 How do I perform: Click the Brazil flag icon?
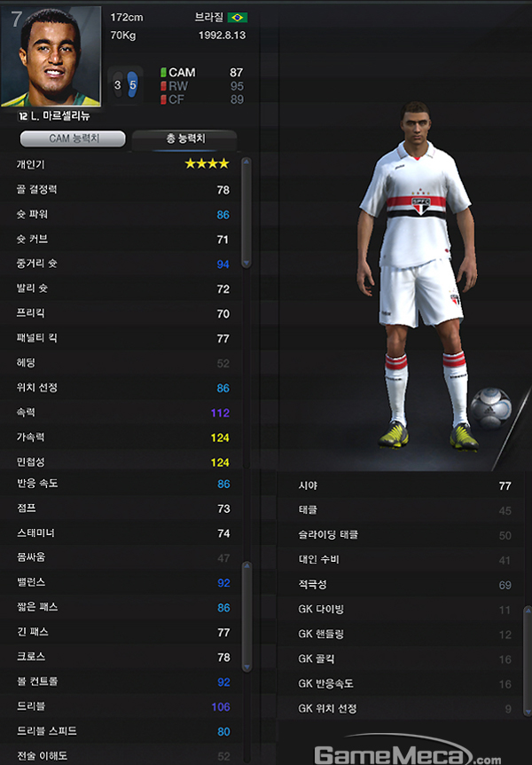pos(238,18)
